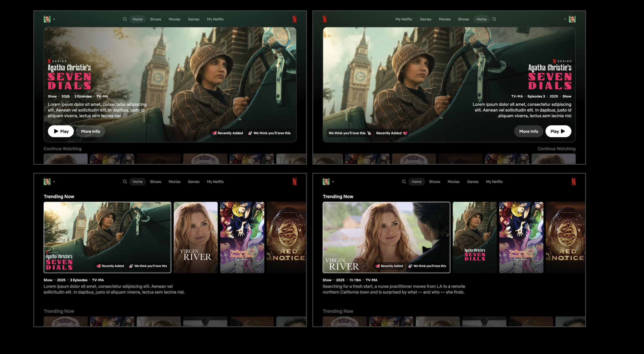This screenshot has height=354, width=644.
Task: Open Seven Dials poster in bottom-right mockup
Action: point(474,237)
